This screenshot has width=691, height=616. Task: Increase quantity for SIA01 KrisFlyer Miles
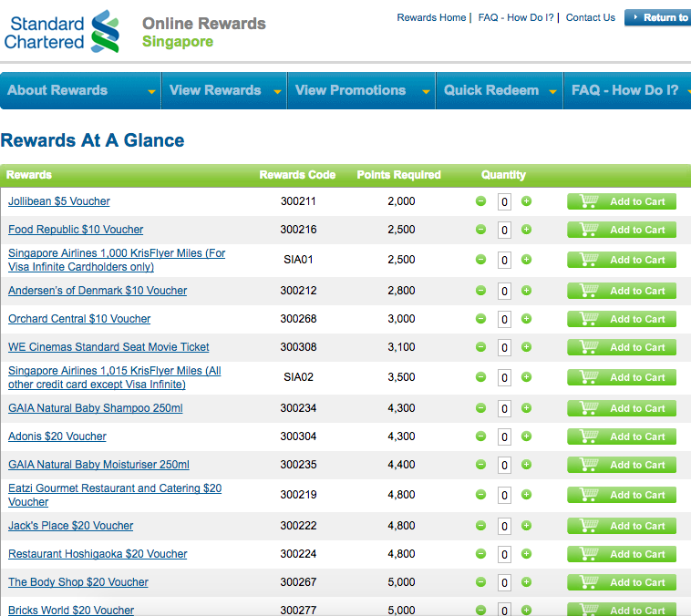[526, 260]
